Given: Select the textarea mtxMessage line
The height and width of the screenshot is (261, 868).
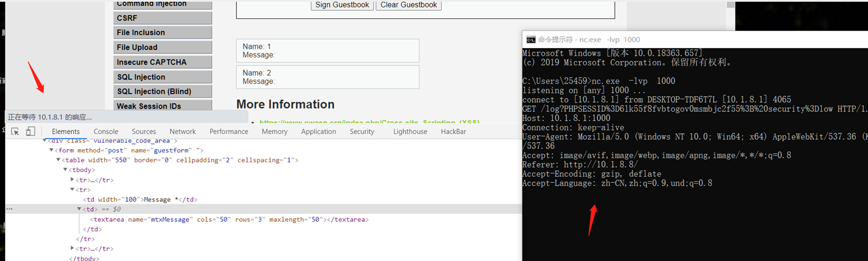Looking at the screenshot, I should tap(229, 219).
